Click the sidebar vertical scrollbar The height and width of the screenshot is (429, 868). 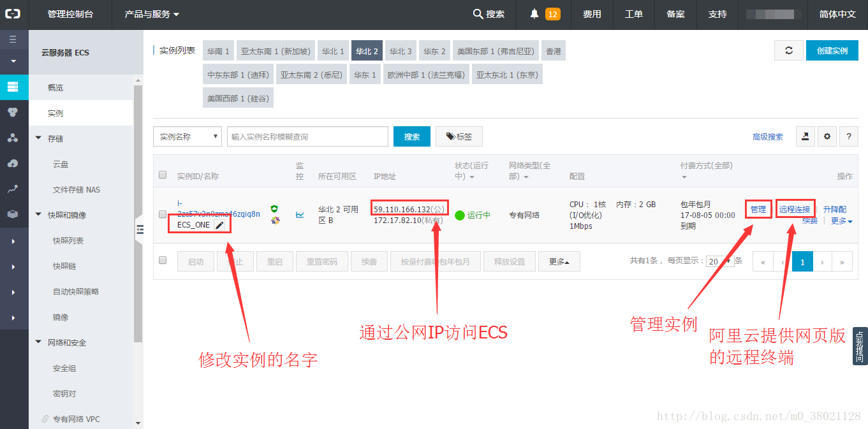click(138, 213)
